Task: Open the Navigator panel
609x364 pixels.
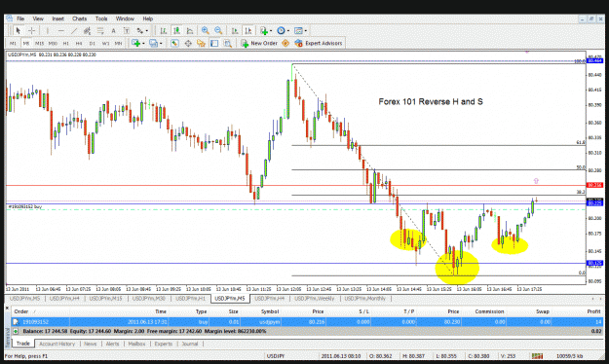Action: pos(201,43)
